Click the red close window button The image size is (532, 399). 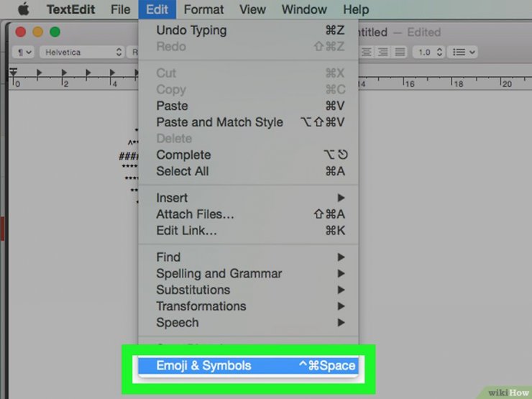(x=21, y=32)
